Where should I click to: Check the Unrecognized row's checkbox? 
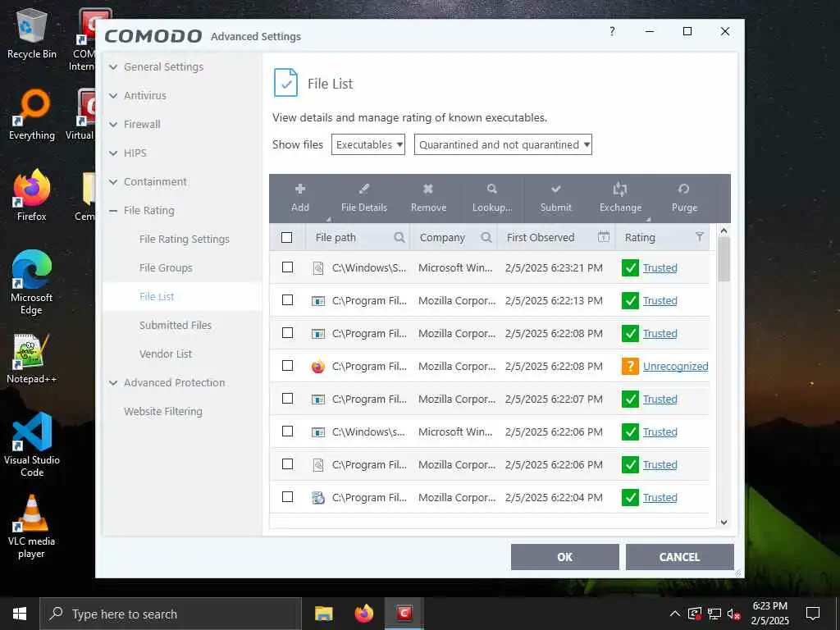288,365
